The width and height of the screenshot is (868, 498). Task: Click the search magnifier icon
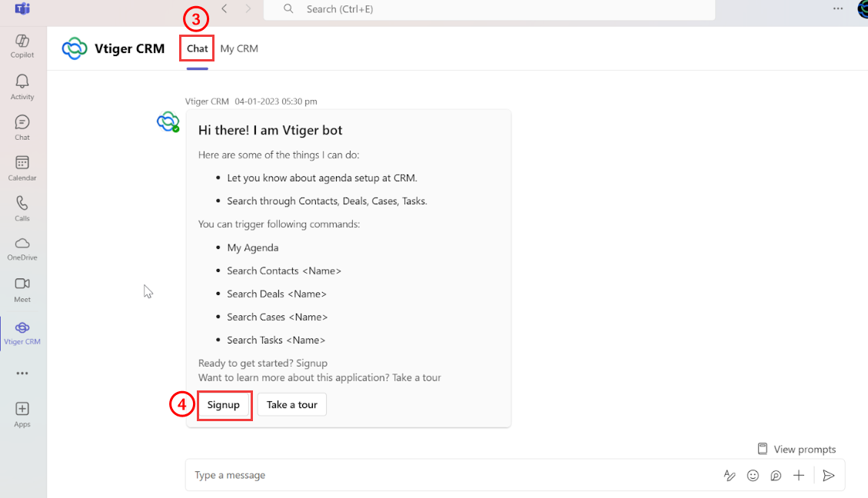288,9
